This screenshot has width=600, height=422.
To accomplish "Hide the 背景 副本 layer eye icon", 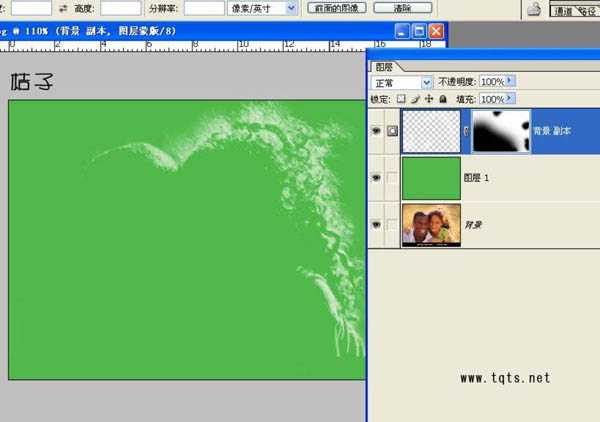I will click(377, 131).
